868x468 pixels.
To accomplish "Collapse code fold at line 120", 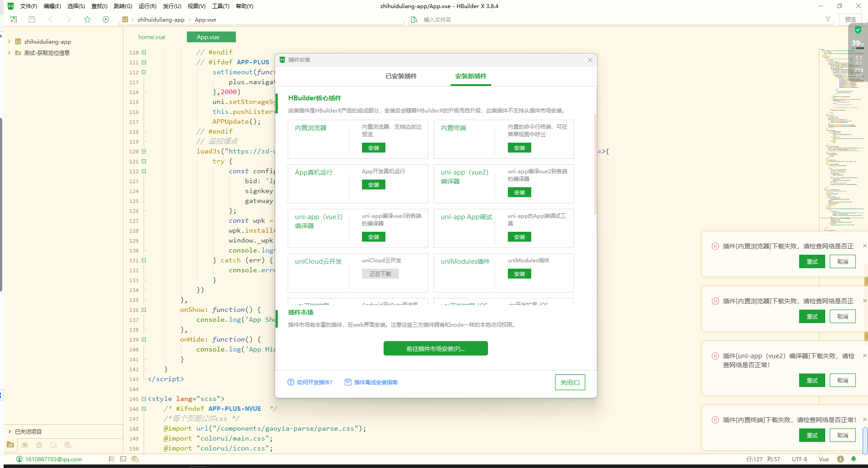I will 144,151.
